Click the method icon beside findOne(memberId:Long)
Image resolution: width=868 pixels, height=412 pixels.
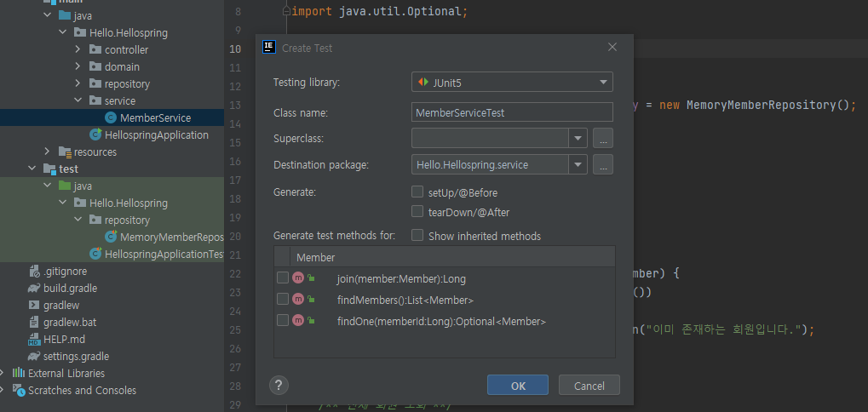click(298, 321)
